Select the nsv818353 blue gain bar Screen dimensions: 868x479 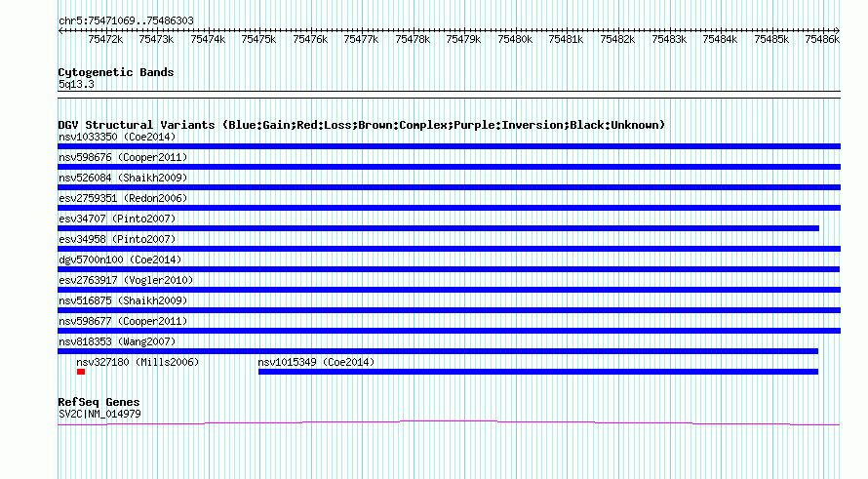(x=438, y=351)
